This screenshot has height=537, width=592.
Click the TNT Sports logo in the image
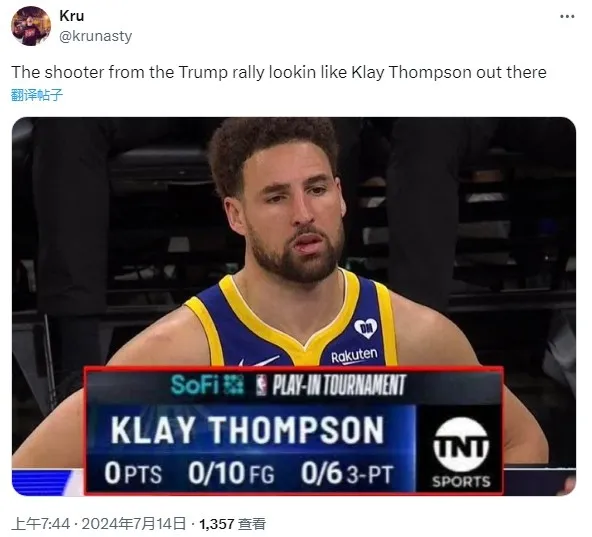click(x=461, y=452)
